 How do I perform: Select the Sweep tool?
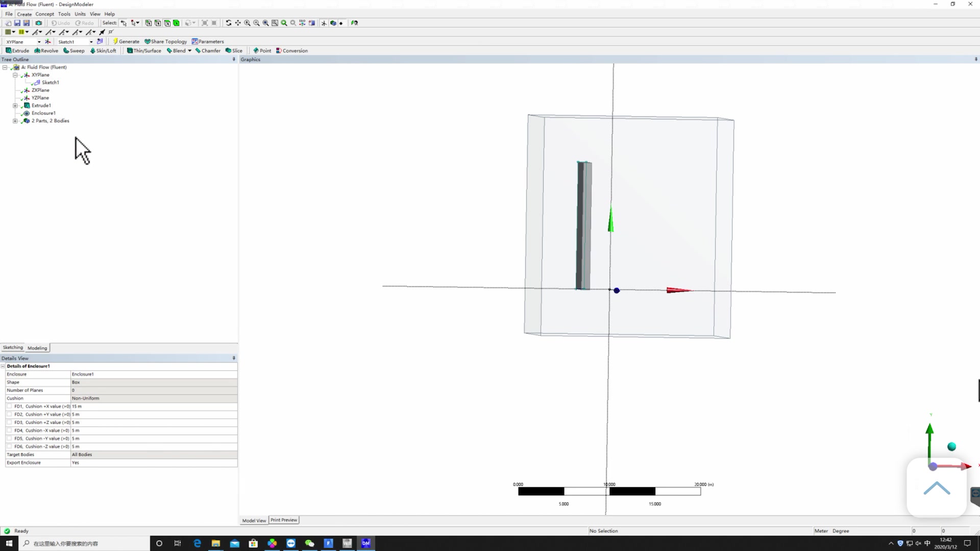pos(73,51)
